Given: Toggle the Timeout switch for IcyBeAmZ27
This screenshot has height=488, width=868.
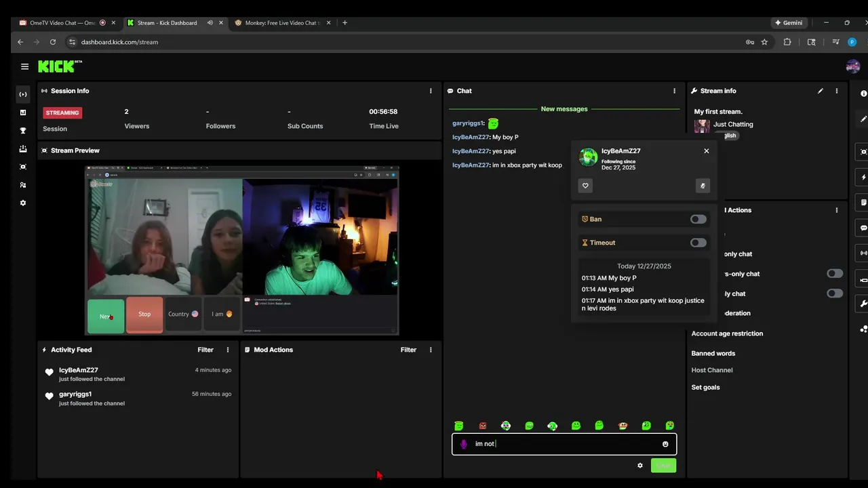Looking at the screenshot, I should 698,243.
